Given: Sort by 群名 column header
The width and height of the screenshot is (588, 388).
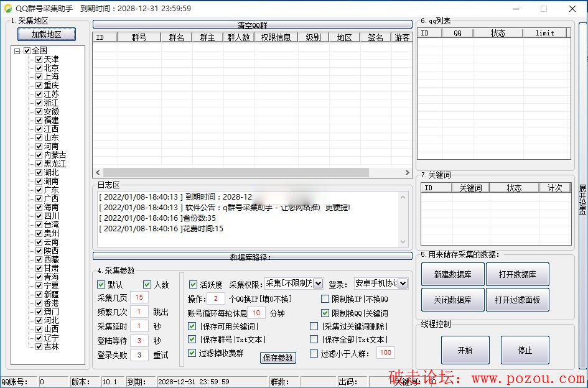Looking at the screenshot, I should [x=176, y=37].
